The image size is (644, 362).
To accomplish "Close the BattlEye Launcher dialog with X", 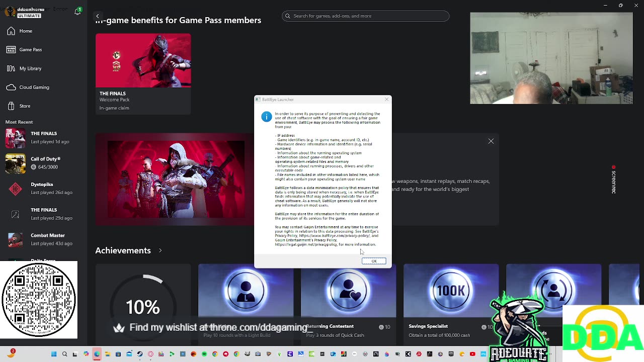I will [386, 100].
